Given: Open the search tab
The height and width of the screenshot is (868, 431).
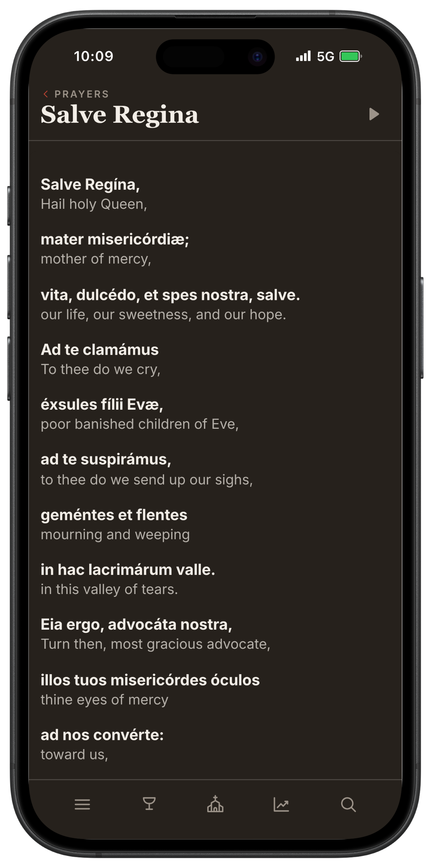Looking at the screenshot, I should [348, 804].
